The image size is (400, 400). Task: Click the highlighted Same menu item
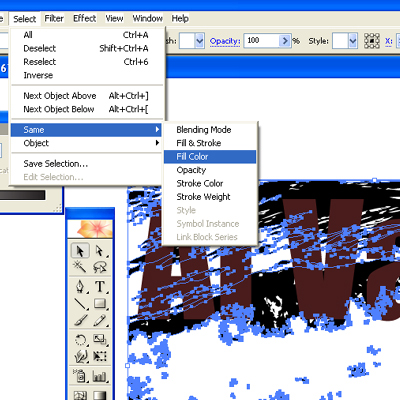[86, 130]
